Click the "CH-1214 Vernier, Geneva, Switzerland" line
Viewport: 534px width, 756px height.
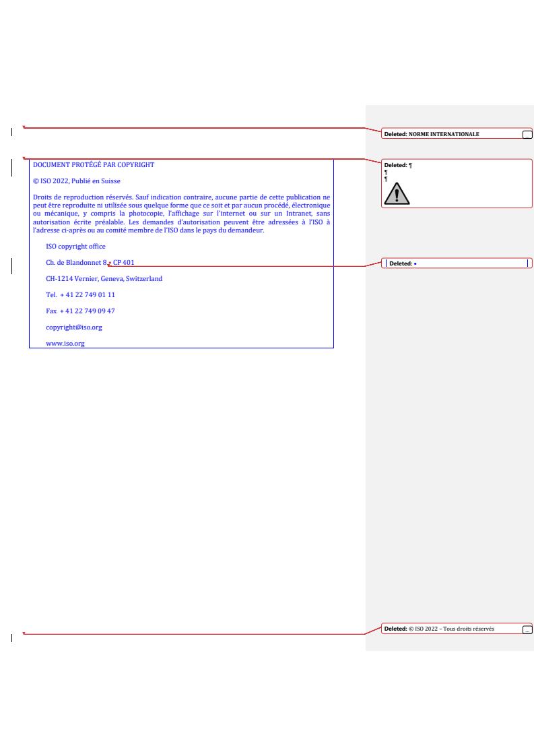pyautogui.click(x=104, y=279)
